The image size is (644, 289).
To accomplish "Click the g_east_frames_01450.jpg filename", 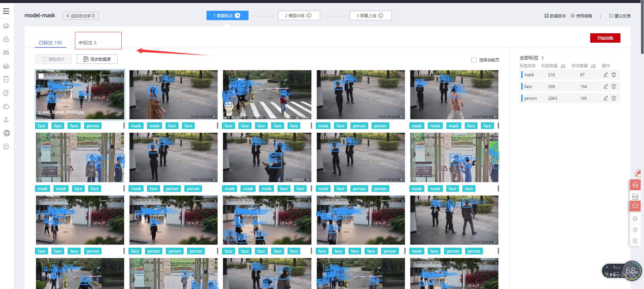I will tap(61, 112).
